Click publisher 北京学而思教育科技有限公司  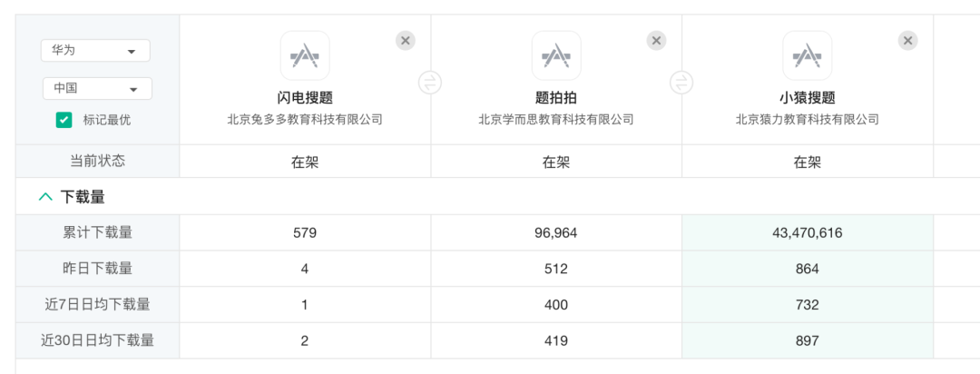556,120
